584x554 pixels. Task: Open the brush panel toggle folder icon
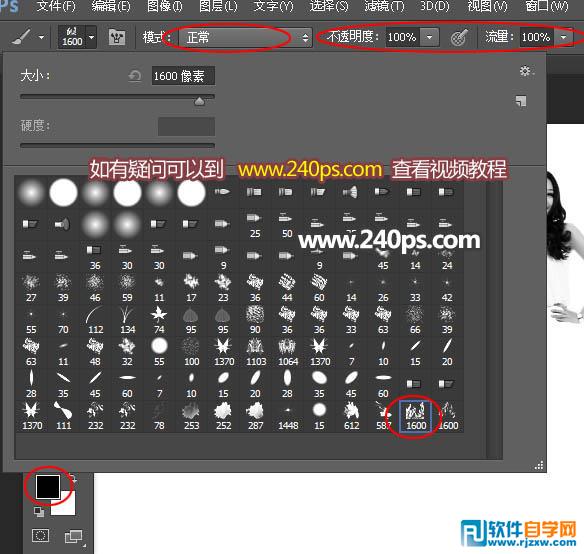click(117, 37)
